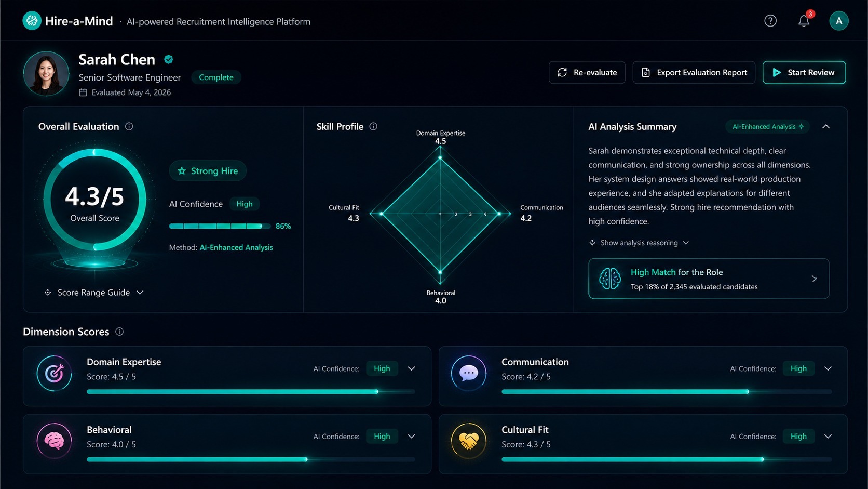This screenshot has width=868, height=489.
Task: Click the Communication chat bubble icon
Action: point(469,373)
